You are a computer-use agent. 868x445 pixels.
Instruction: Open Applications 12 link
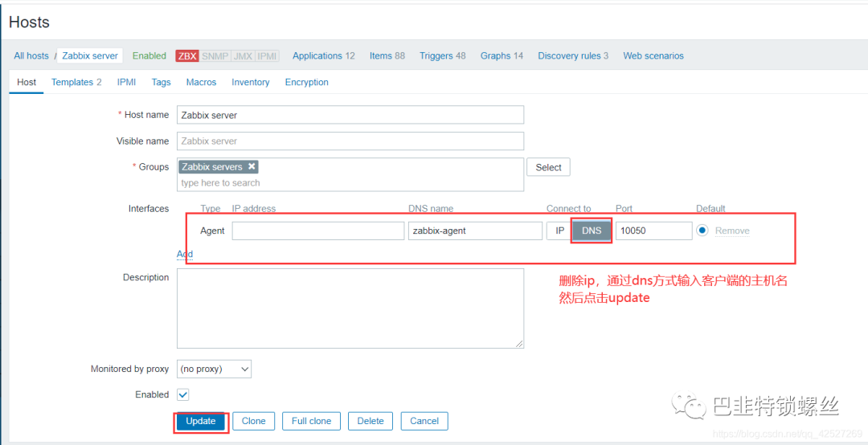point(324,56)
